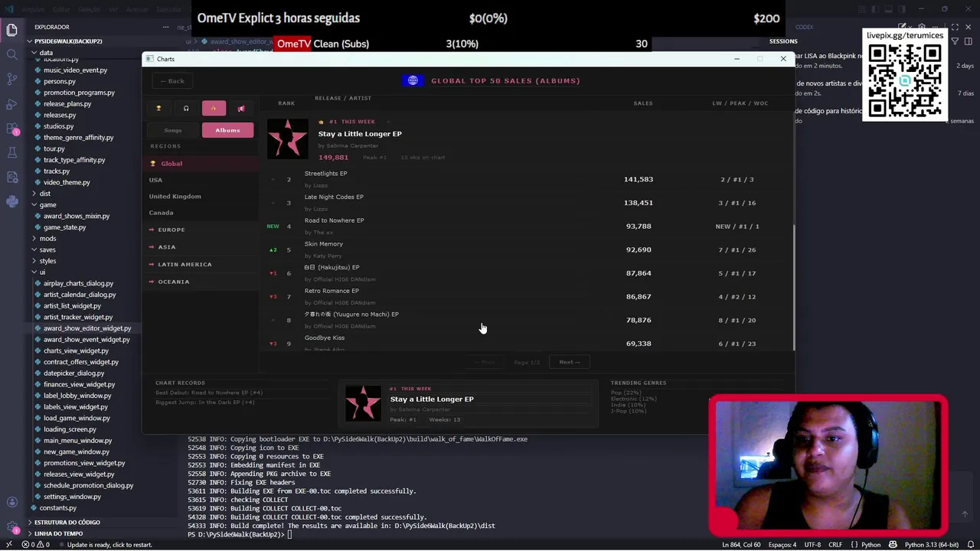Select the Skin Memory chart row
This screenshot has width=980, height=551.
coord(528,249)
